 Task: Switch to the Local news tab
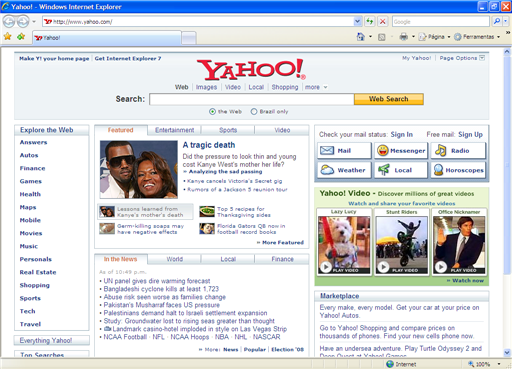[228, 259]
